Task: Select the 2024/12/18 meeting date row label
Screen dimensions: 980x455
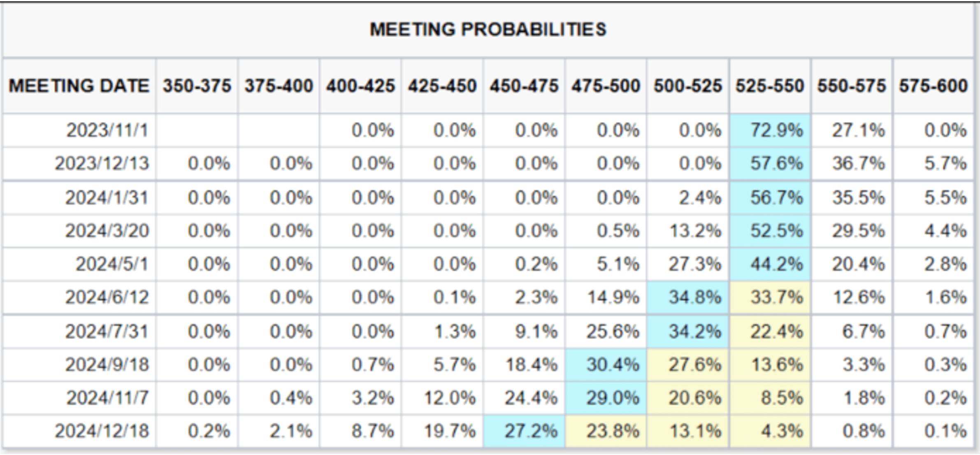Action: tap(102, 431)
